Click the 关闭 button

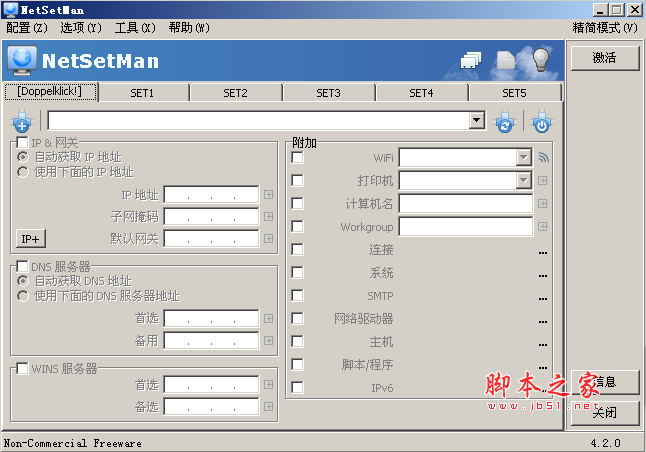(x=605, y=413)
